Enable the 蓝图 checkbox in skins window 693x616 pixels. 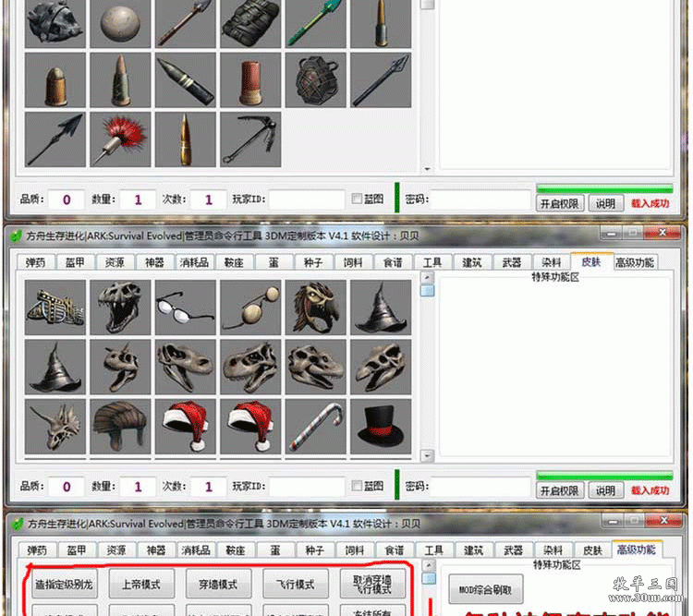[x=357, y=486]
